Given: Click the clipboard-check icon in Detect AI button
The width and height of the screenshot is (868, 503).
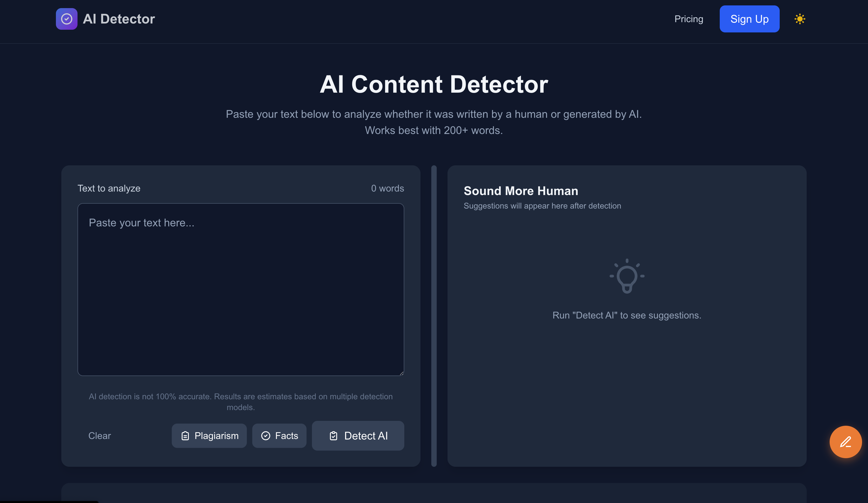Looking at the screenshot, I should (333, 435).
